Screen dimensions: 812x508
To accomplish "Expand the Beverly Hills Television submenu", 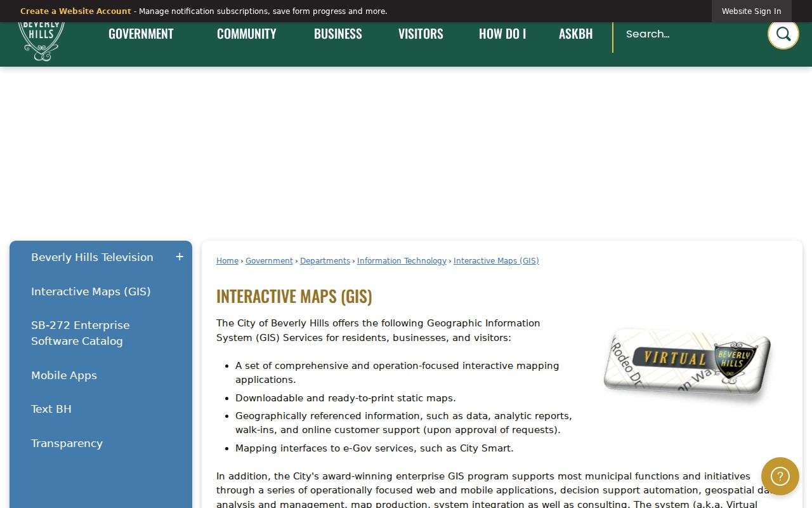I will point(180,257).
